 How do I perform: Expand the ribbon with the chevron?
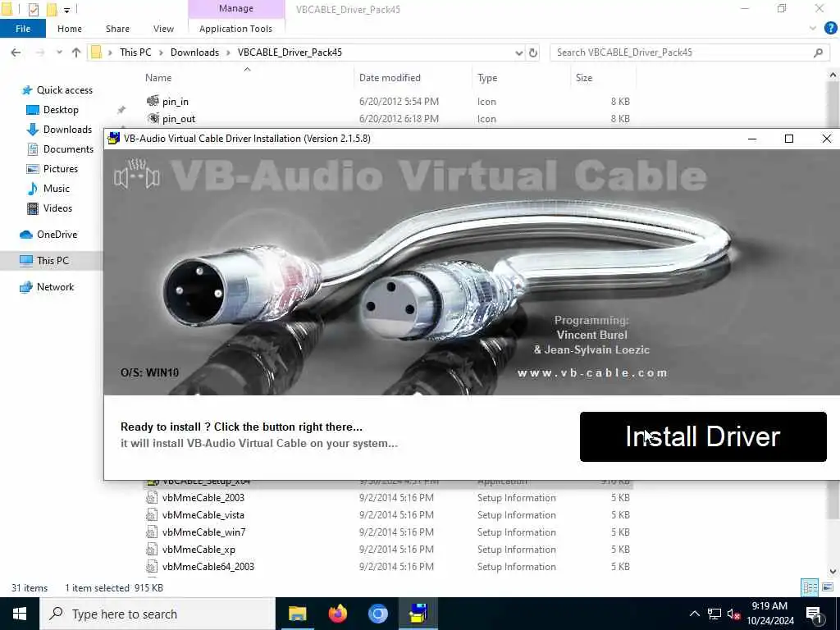click(x=813, y=29)
